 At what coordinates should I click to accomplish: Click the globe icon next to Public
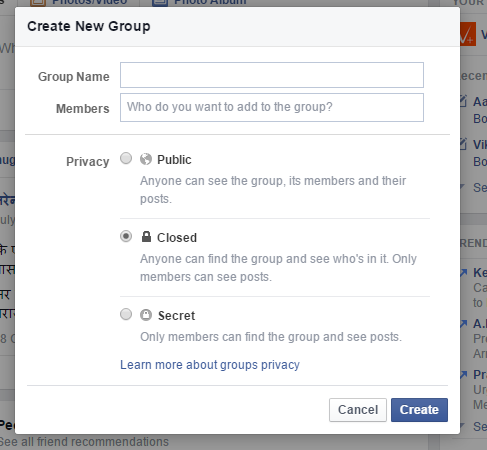[x=146, y=159]
